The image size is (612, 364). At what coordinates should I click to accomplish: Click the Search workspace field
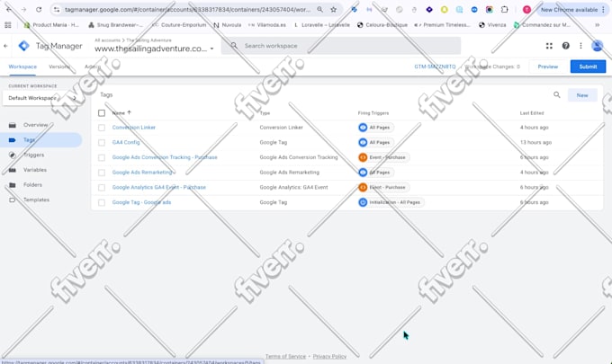[341, 46]
